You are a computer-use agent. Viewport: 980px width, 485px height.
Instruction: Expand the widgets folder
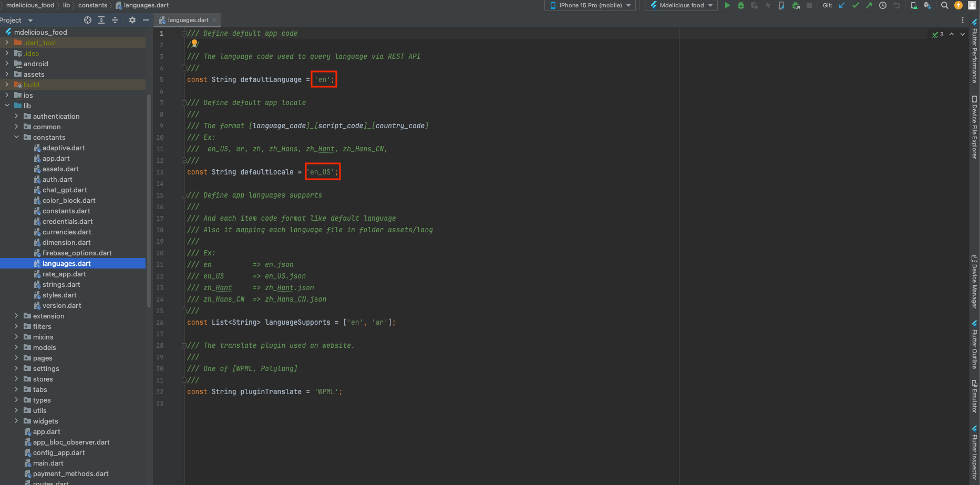pyautogui.click(x=15, y=421)
